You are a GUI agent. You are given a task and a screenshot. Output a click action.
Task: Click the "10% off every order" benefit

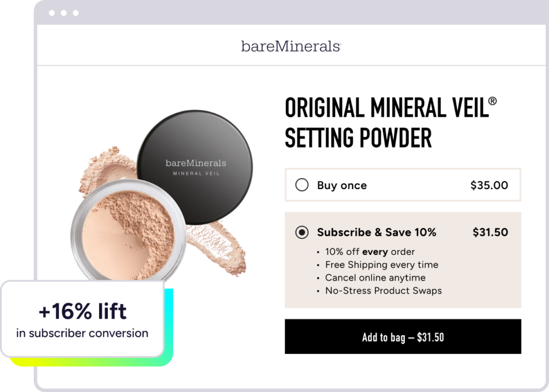coord(370,252)
